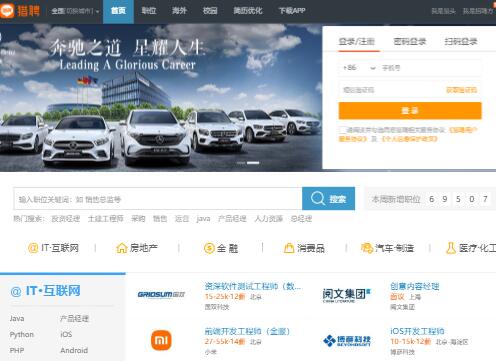Open the 职位 navigation menu item
Image resolution: width=496 pixels, height=361 pixels.
149,11
